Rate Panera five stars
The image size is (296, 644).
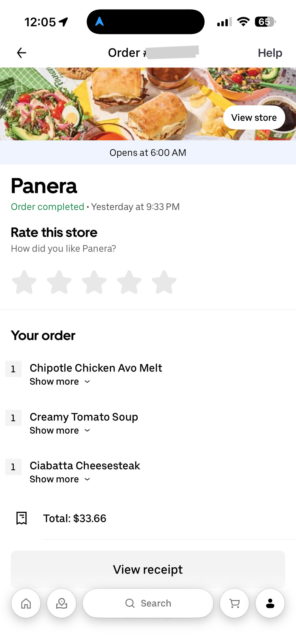164,282
